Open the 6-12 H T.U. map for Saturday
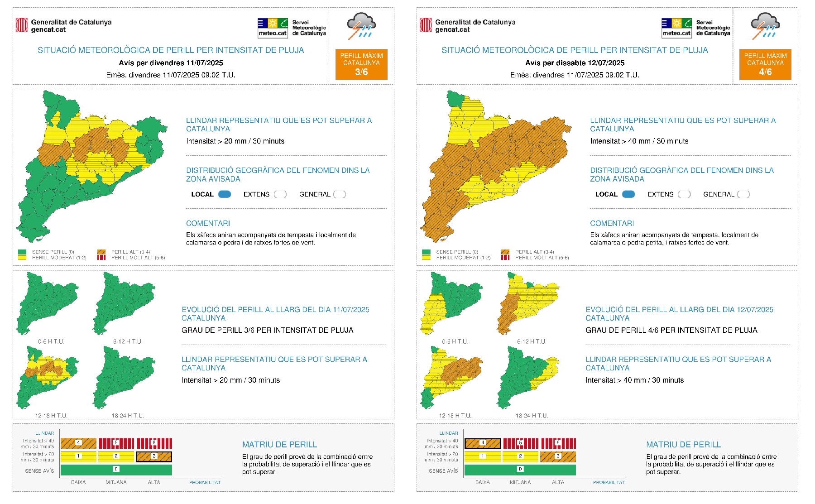The height and width of the screenshot is (504, 815). click(x=528, y=303)
